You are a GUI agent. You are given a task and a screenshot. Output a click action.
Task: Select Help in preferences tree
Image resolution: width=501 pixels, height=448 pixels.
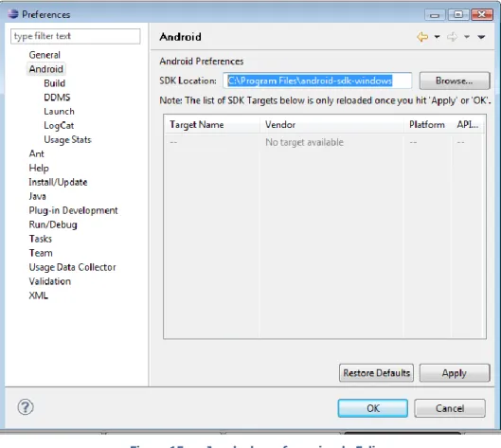click(x=39, y=168)
